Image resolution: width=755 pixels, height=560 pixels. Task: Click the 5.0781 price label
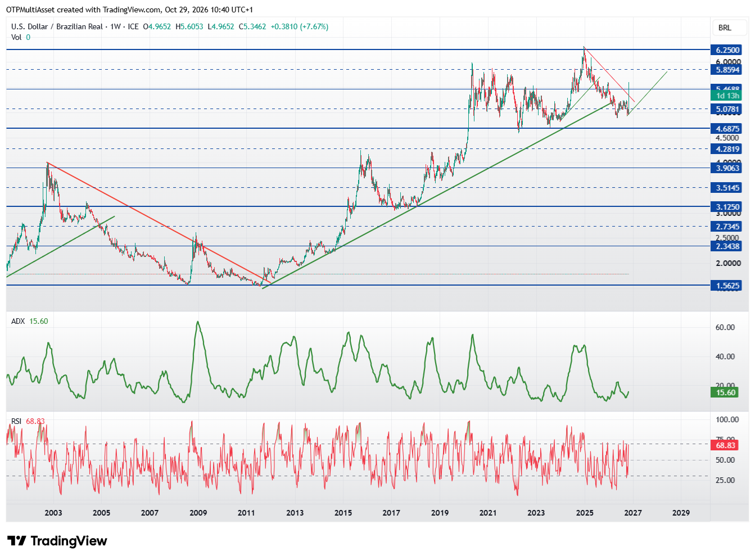pyautogui.click(x=726, y=109)
